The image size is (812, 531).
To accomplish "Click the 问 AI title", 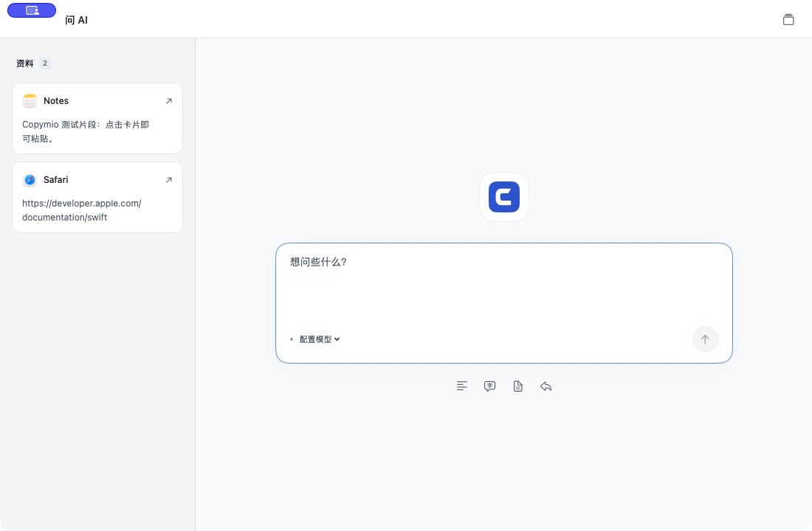I will coord(77,20).
